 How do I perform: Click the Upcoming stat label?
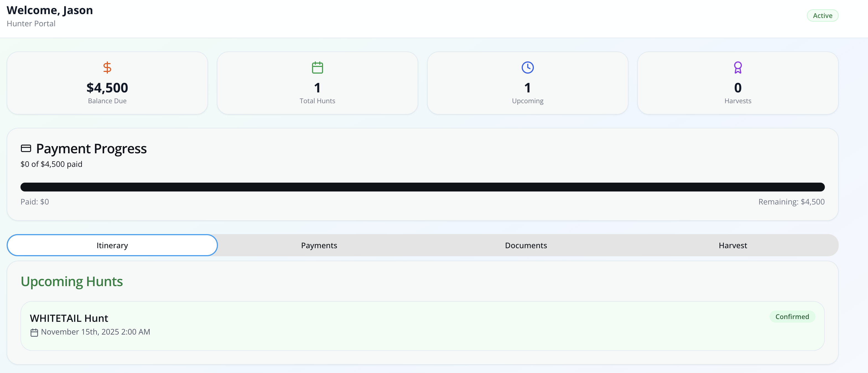click(x=528, y=101)
